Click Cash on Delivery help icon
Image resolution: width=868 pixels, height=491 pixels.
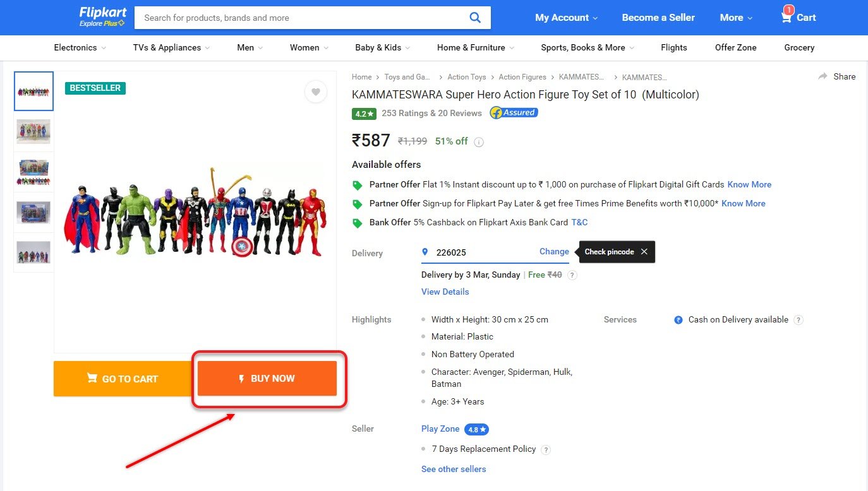coord(799,320)
